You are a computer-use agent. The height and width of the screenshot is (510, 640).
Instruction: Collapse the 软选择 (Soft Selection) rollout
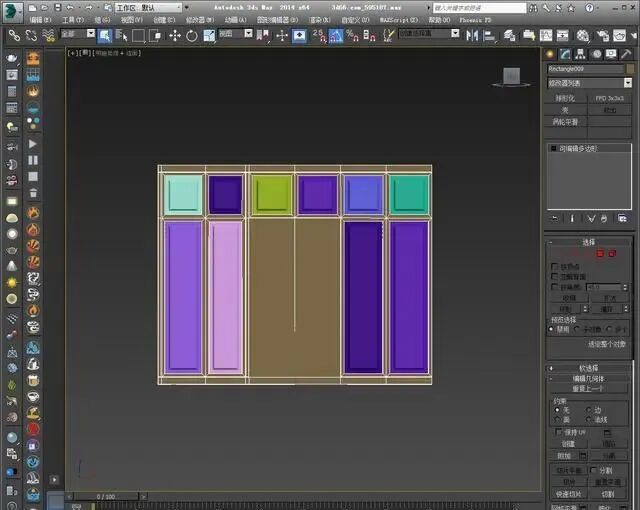pos(589,367)
